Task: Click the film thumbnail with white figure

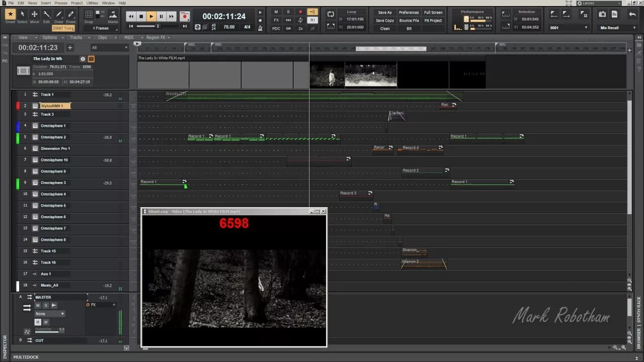Action: 327,75
